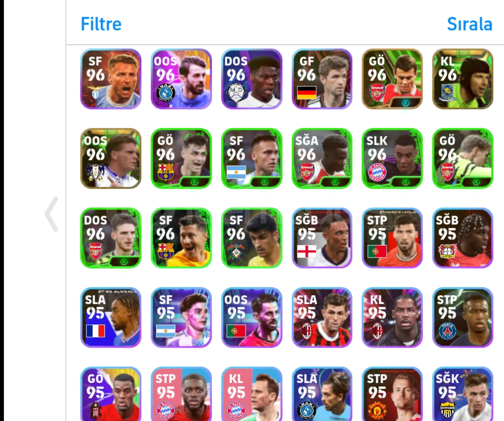504x421 pixels.
Task: Open the SĞA 96 Arsenal player card
Action: coord(322,158)
